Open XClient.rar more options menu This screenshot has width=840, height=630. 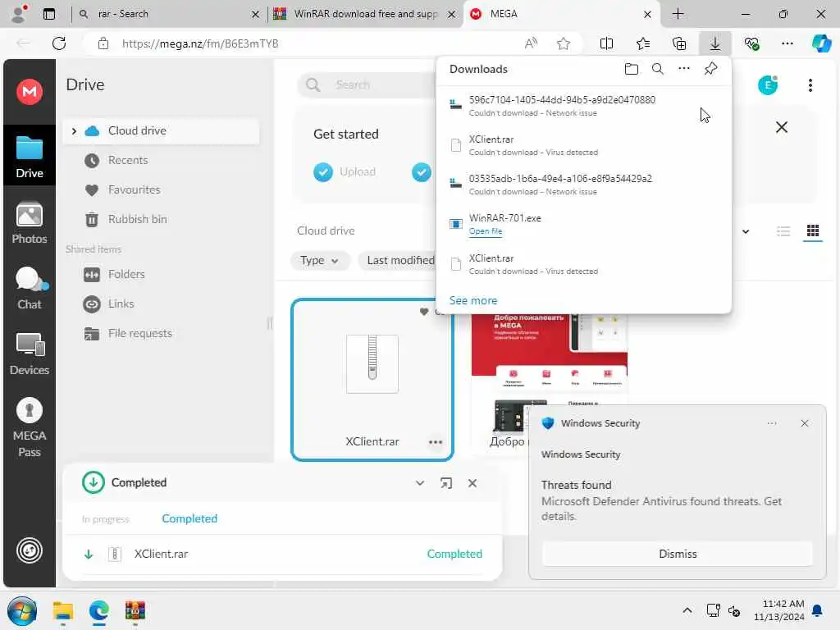(436, 442)
